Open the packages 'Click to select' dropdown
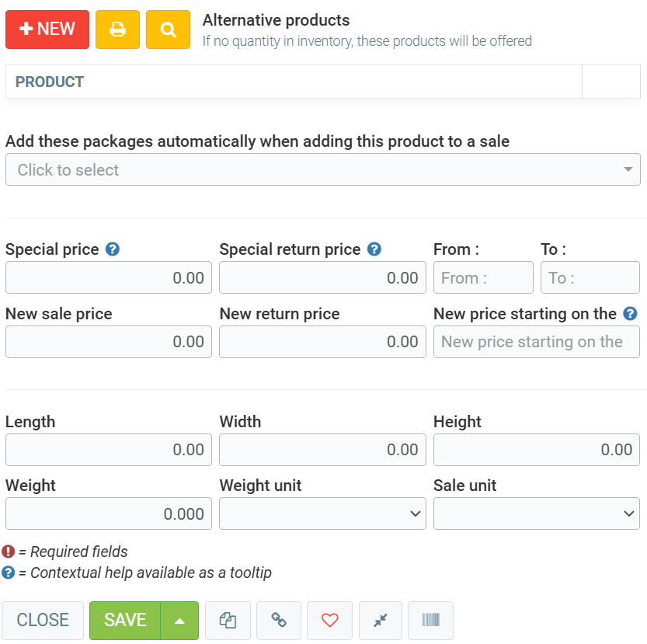Viewport: 647px width, 644px height. pos(322,169)
